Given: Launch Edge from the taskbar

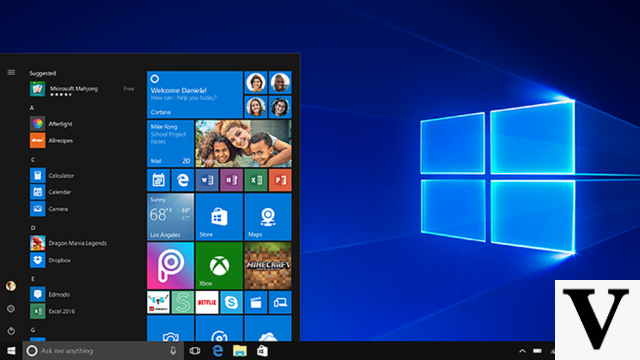Looking at the screenshot, I should point(218,351).
